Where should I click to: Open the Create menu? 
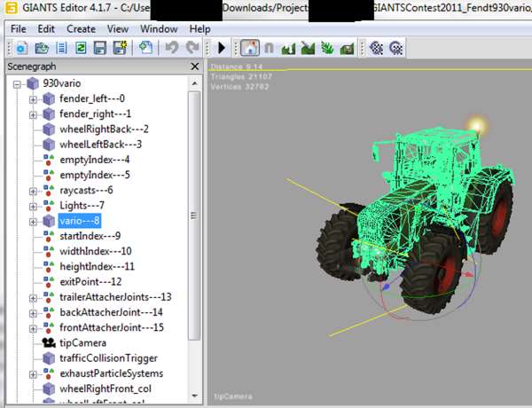pos(81,29)
